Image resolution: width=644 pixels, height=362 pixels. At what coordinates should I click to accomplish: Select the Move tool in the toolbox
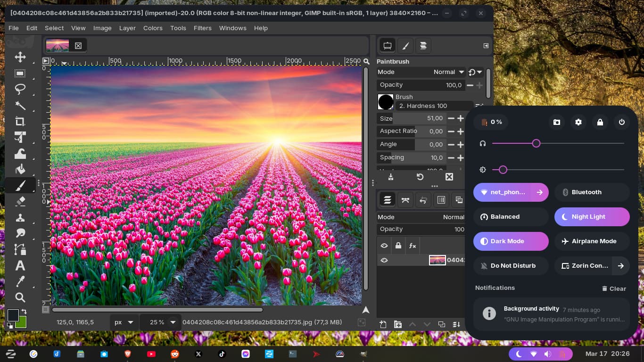tap(20, 58)
